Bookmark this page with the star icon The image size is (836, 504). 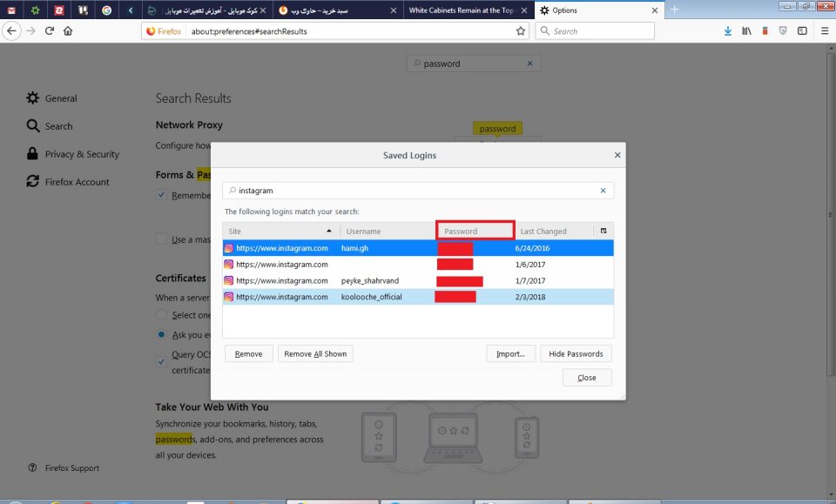pyautogui.click(x=521, y=30)
